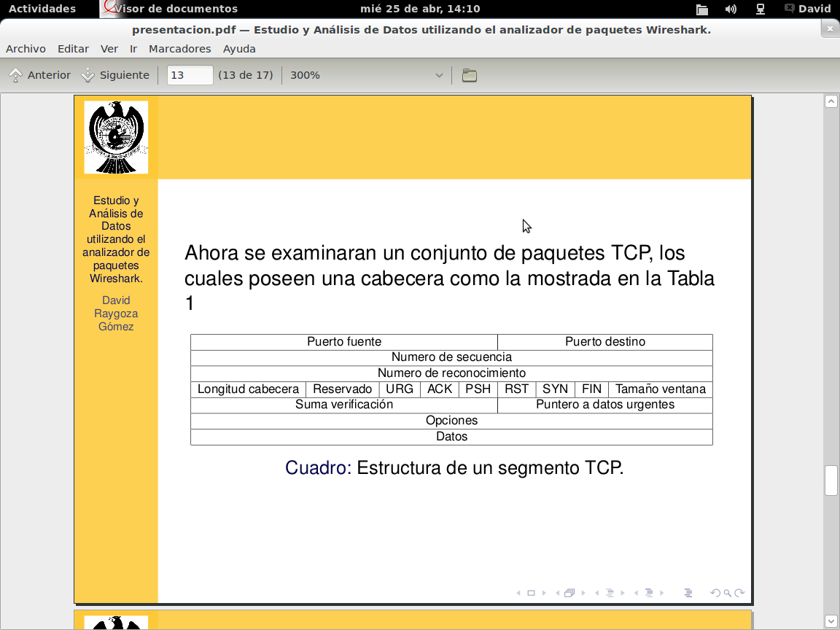Open the Ir menu
The height and width of the screenshot is (630, 840).
click(133, 48)
